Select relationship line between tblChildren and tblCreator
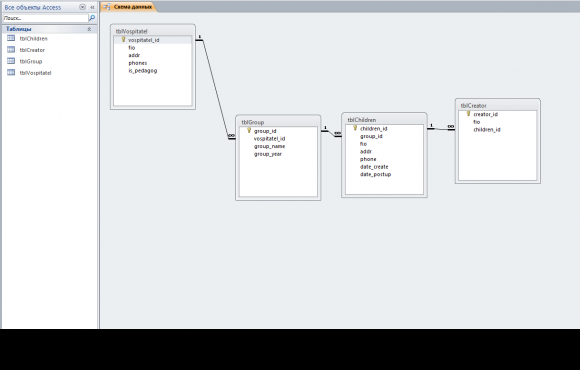580x370 pixels. [x=441, y=129]
